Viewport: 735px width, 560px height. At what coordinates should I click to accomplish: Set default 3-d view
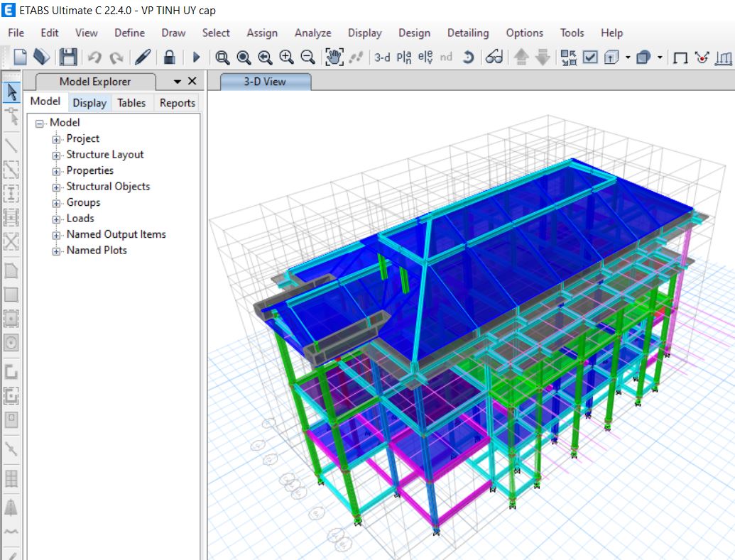click(x=382, y=57)
